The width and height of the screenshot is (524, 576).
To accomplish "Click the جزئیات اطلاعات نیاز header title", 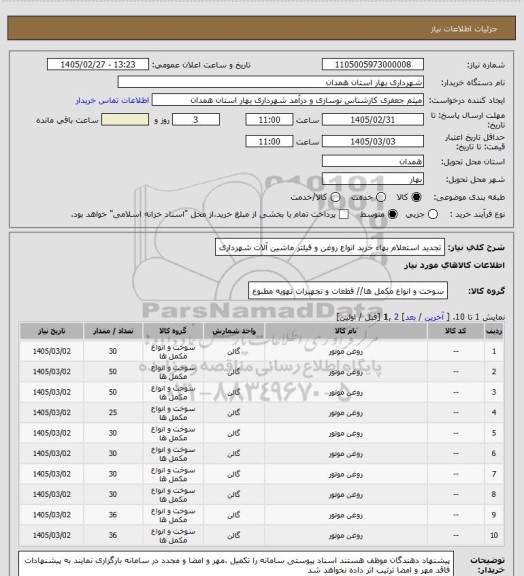I will pyautogui.click(x=464, y=29).
